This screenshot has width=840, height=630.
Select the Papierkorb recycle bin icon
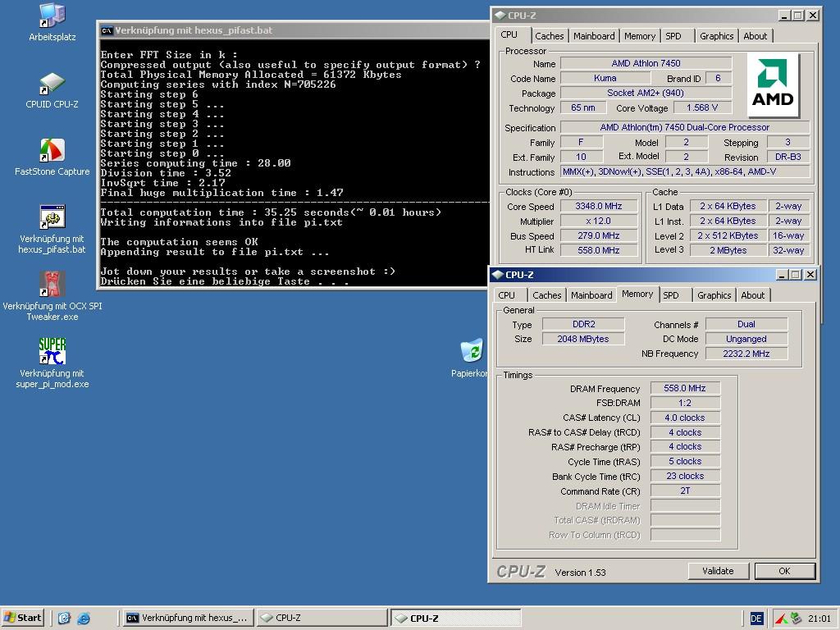click(x=472, y=351)
